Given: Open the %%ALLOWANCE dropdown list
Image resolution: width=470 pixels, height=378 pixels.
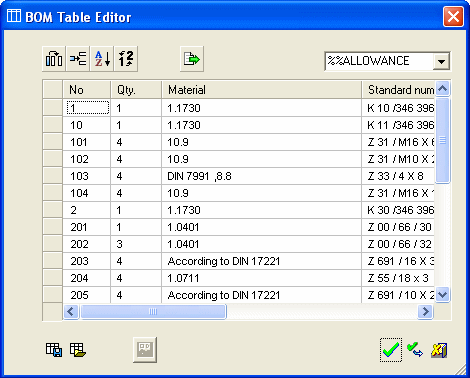Looking at the screenshot, I should 442,61.
